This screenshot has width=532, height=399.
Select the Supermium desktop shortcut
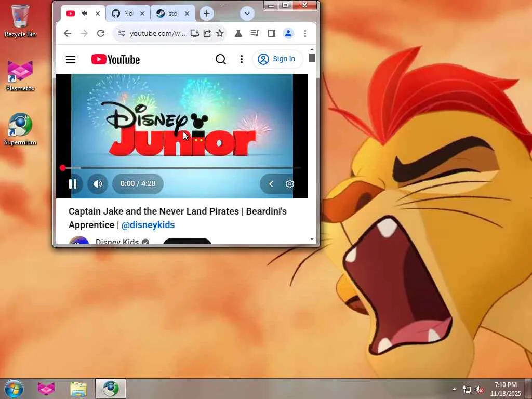[20, 129]
